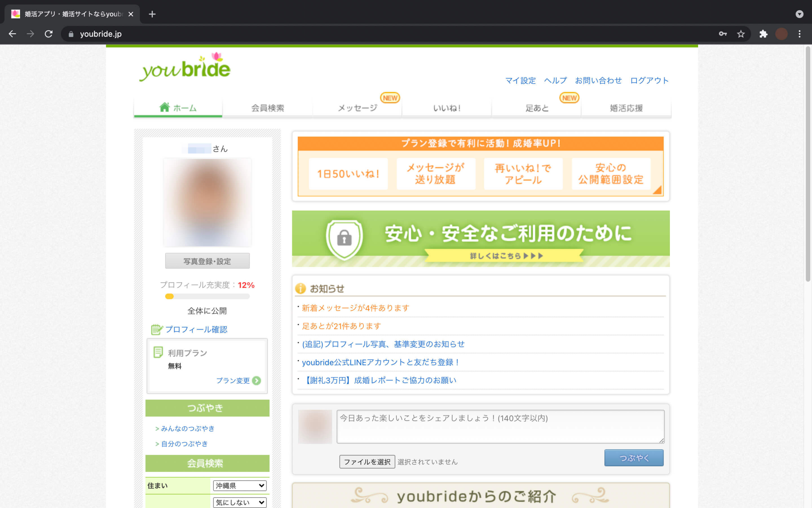Open the 住まい prefecture dropdown
This screenshot has height=508, width=812.
click(x=240, y=485)
